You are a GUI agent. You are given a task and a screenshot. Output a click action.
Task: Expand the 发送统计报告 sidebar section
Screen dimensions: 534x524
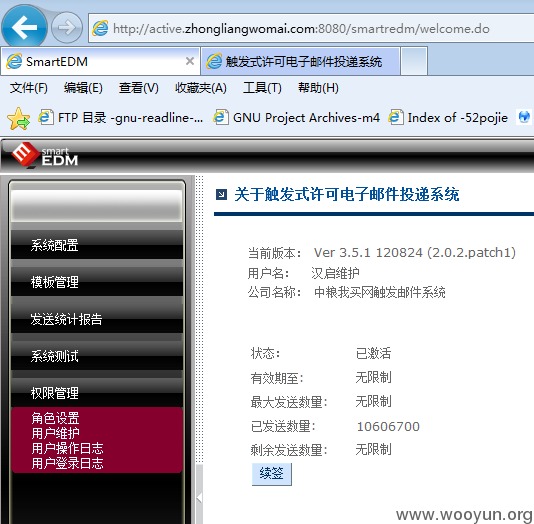tap(97, 319)
